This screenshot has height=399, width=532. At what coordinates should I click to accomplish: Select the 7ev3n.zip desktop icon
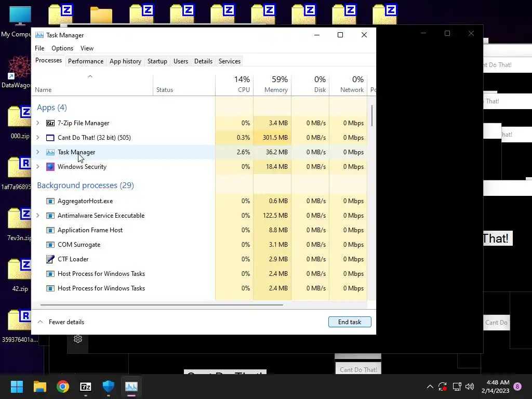click(x=20, y=224)
